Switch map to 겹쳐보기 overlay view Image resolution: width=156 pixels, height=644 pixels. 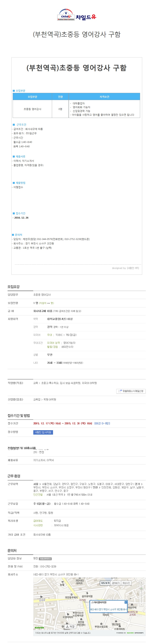[115, 583]
